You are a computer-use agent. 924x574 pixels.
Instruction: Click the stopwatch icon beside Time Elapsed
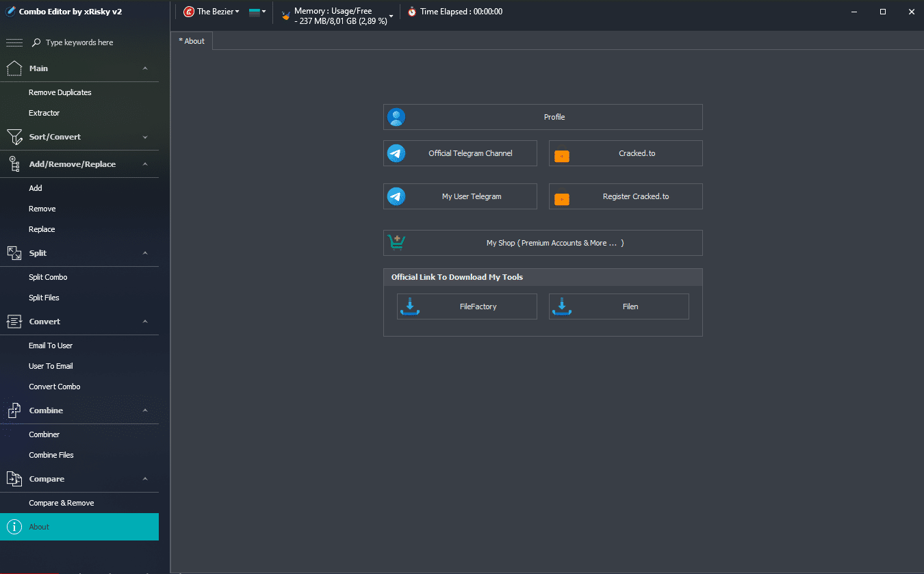[x=412, y=12]
